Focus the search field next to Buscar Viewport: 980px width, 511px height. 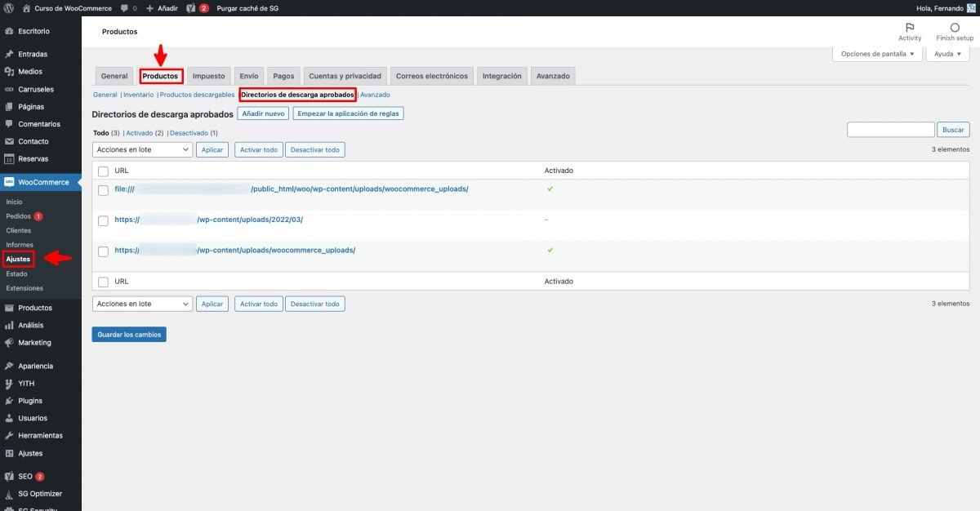coord(890,130)
